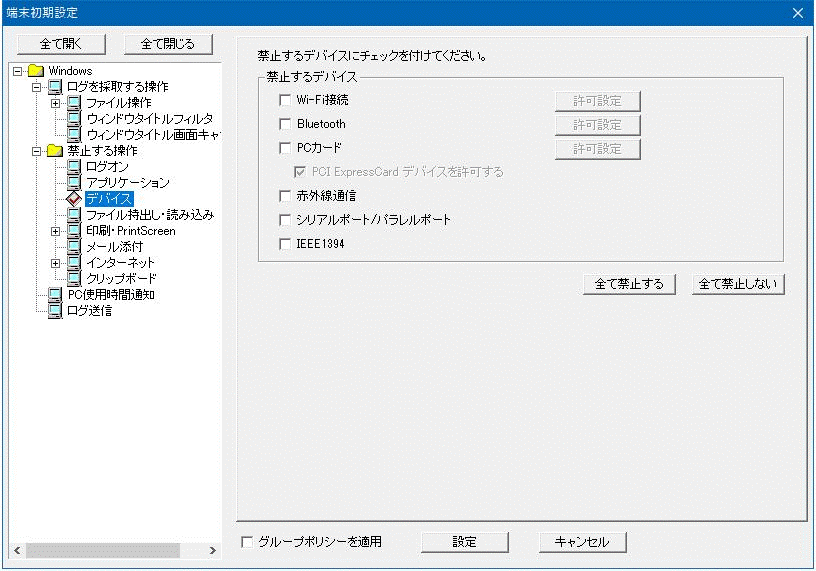Viewport: 816px width, 571px height.
Task: Check the Bluetooth device checkbox
Action: 285,124
